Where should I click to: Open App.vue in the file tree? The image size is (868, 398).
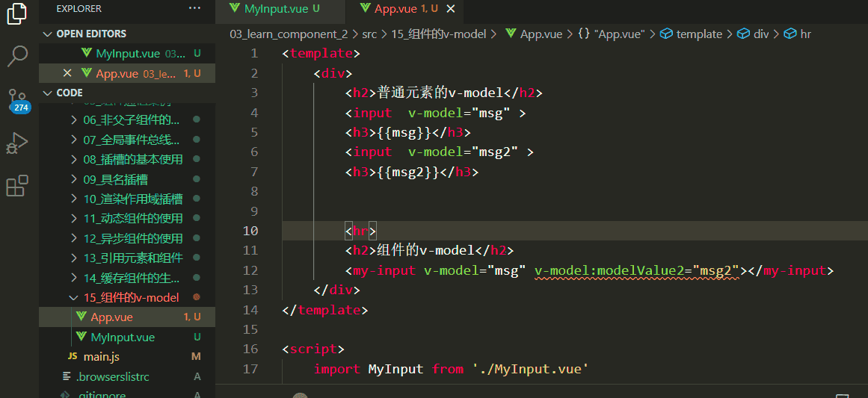127,317
